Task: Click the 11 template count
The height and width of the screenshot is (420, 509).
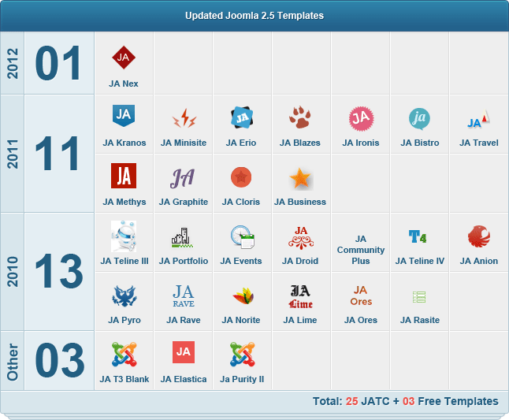Action: 58,154
